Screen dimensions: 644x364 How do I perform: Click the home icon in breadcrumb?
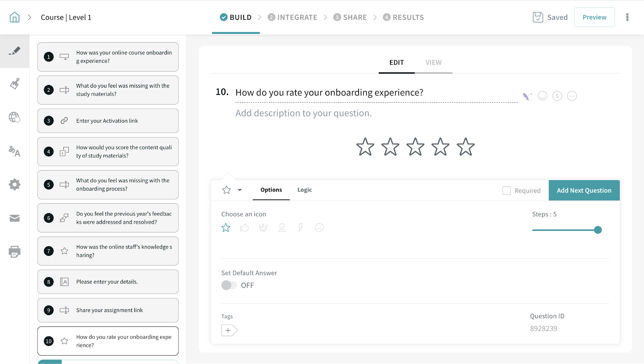(x=14, y=17)
